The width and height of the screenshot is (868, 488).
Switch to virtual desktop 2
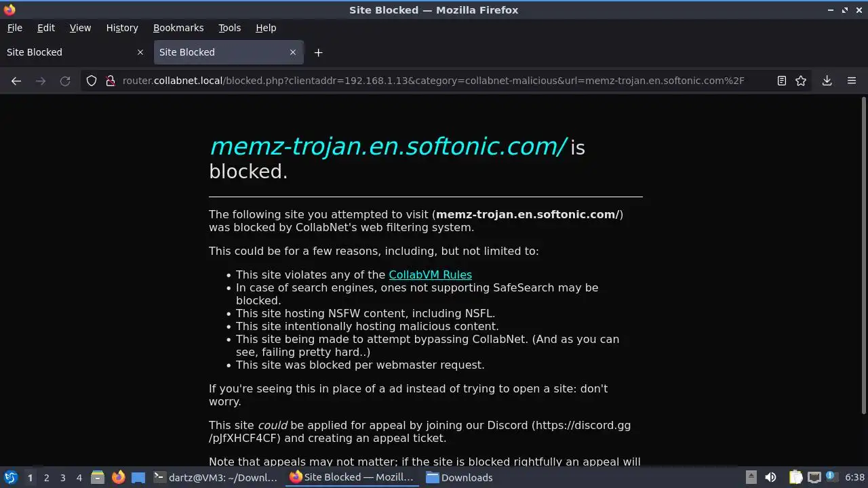pyautogui.click(x=46, y=477)
